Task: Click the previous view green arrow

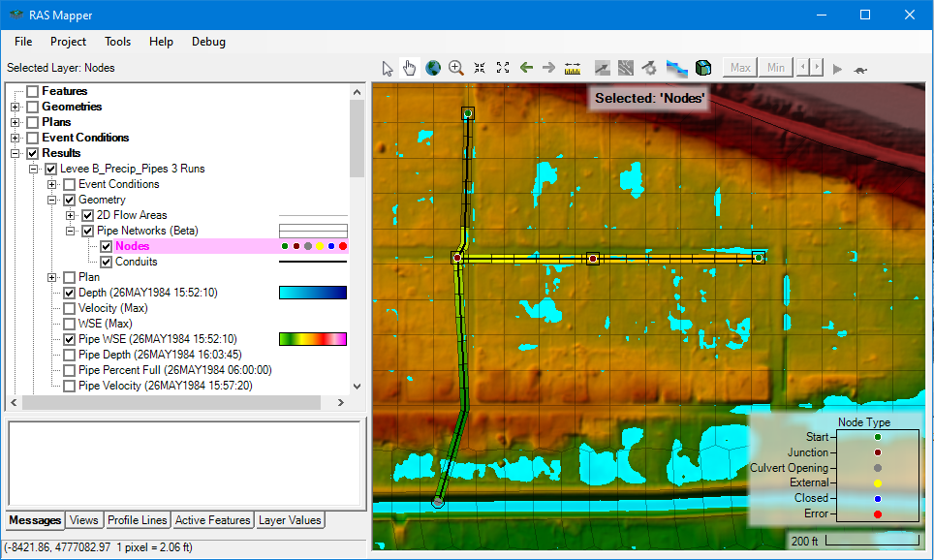Action: pyautogui.click(x=526, y=68)
